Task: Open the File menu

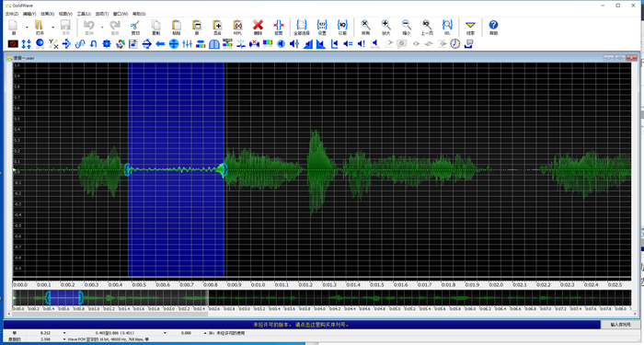Action: (11, 14)
